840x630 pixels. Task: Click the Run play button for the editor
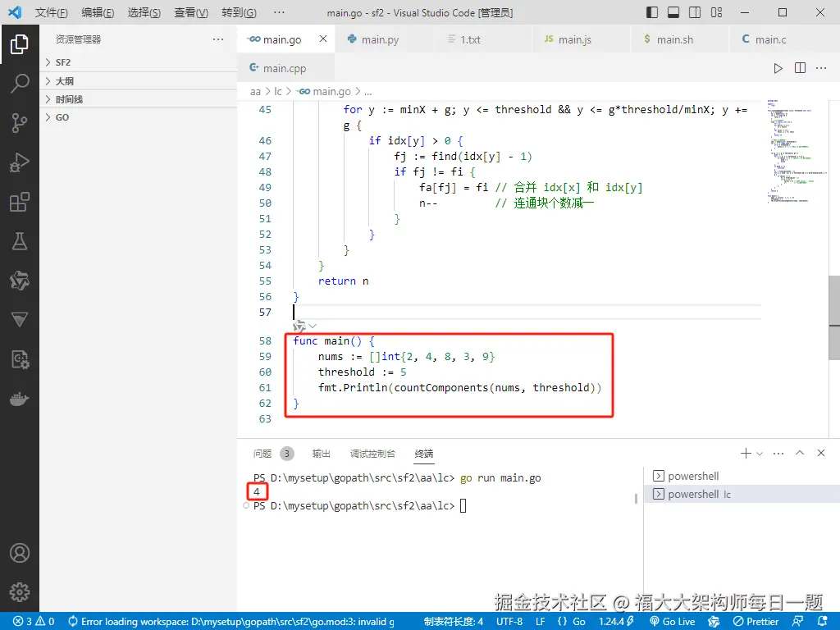coord(778,68)
